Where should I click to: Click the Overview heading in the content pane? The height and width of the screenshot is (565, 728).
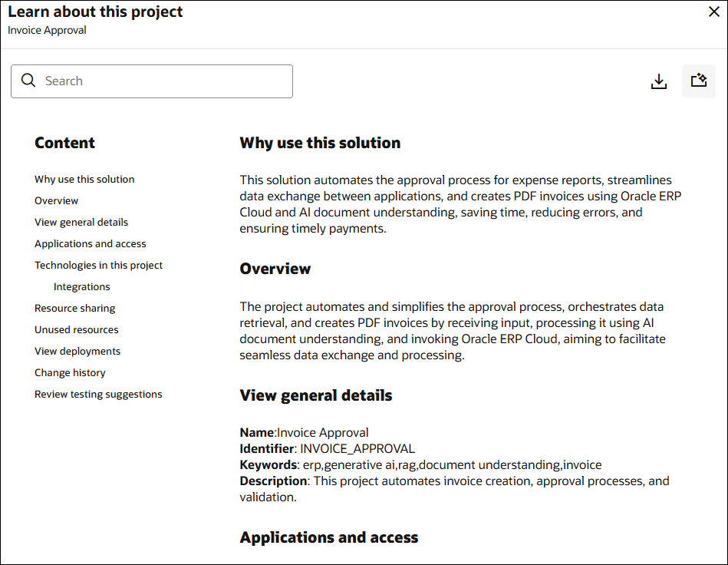coord(275,269)
